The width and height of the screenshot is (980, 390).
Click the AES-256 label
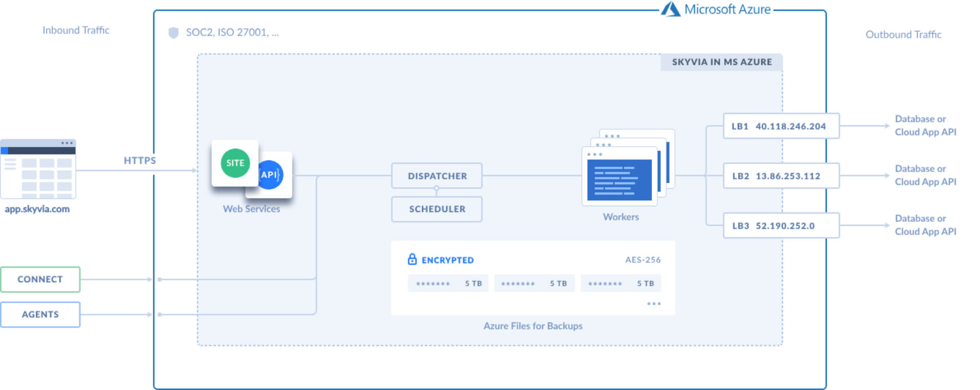[x=643, y=260]
